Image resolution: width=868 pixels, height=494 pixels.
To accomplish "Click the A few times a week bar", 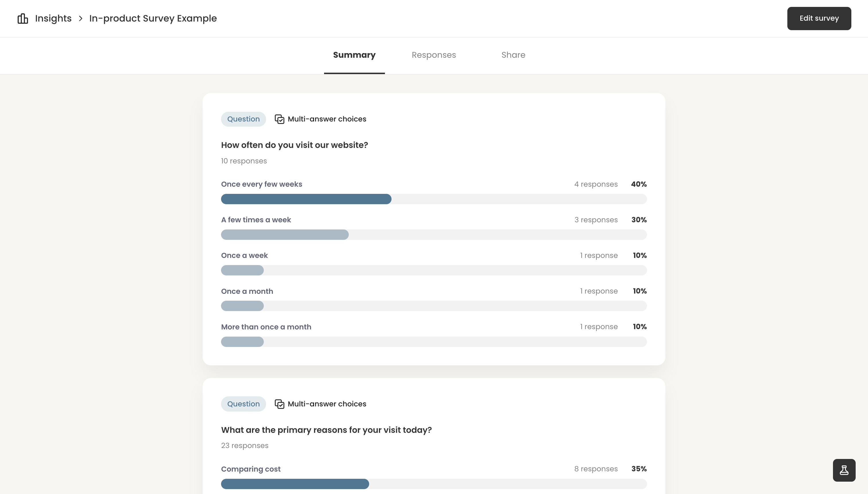I will point(434,234).
